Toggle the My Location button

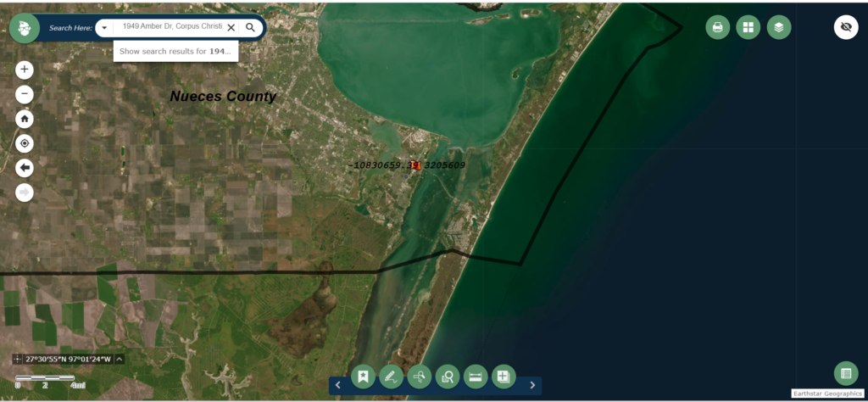[x=25, y=144]
